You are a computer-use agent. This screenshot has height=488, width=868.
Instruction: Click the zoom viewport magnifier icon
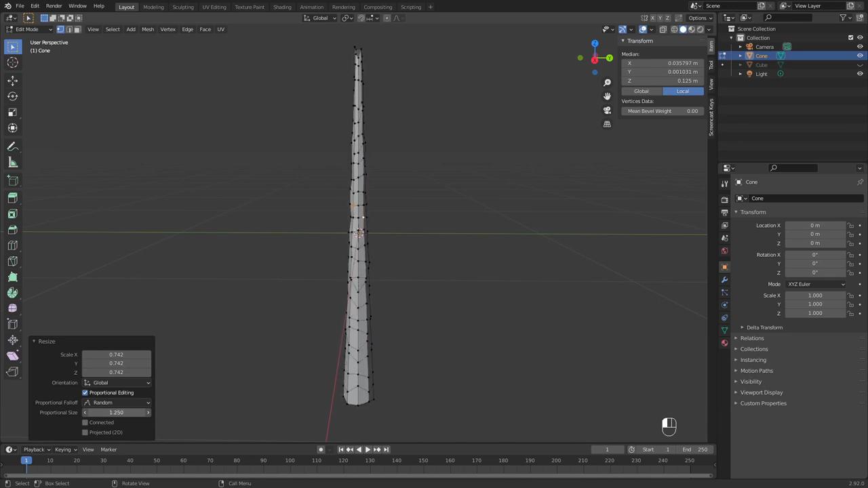tap(607, 83)
